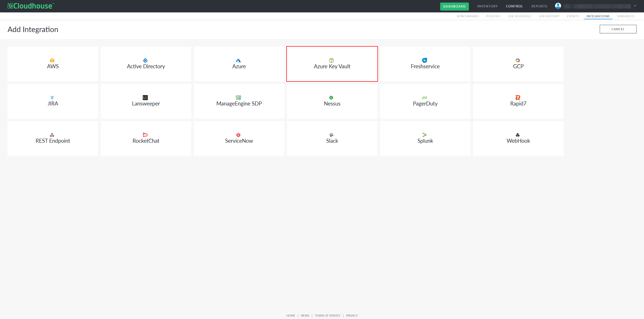Click the REST Endpoint icon
The width and height of the screenshot is (644, 319).
pos(52,135)
